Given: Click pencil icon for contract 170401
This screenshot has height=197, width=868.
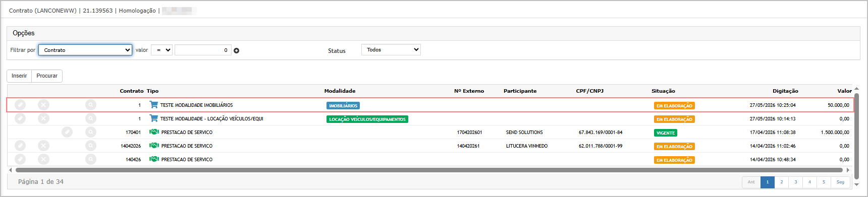Looking at the screenshot, I should pos(67,132).
